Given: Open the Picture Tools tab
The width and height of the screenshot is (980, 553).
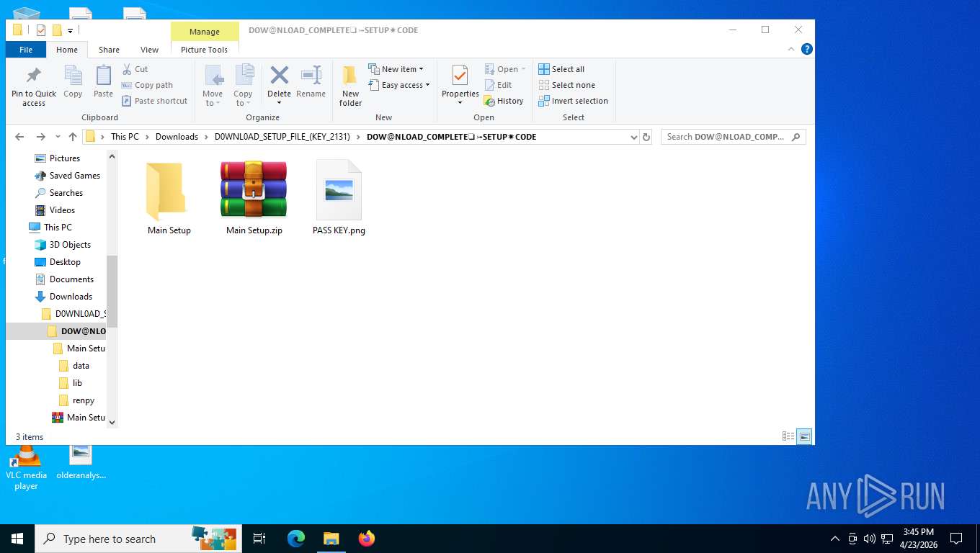Looking at the screenshot, I should (204, 50).
